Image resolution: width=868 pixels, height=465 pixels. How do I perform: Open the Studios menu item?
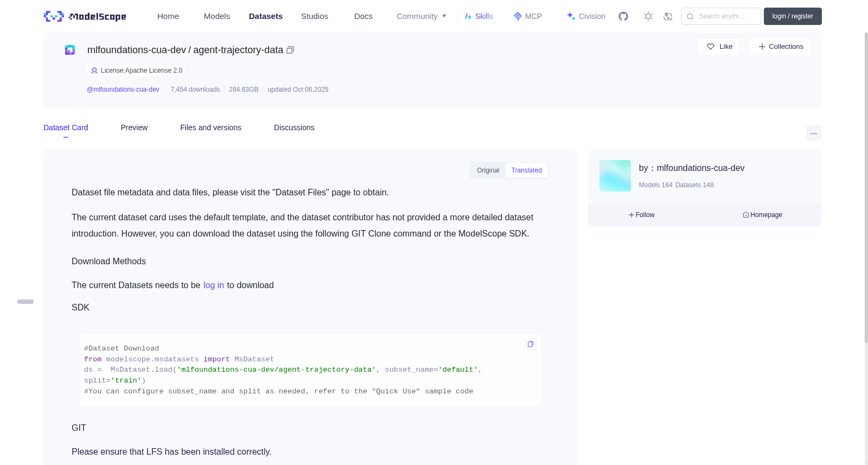click(315, 16)
